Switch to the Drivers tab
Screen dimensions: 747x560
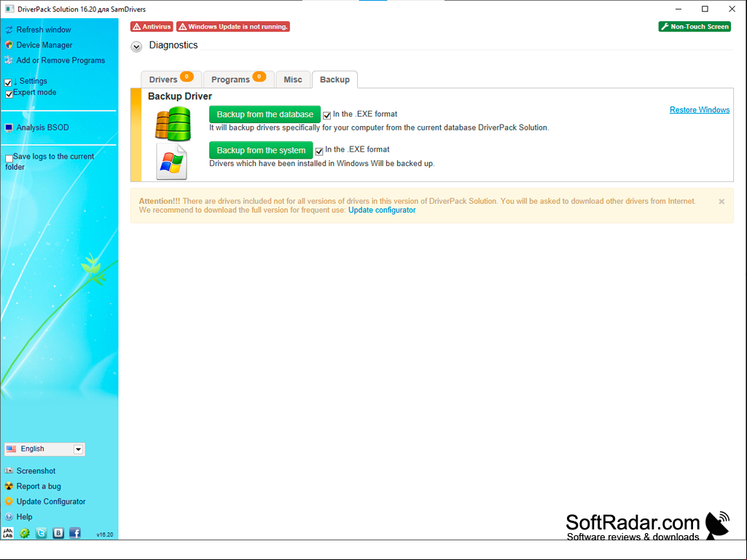pos(171,79)
